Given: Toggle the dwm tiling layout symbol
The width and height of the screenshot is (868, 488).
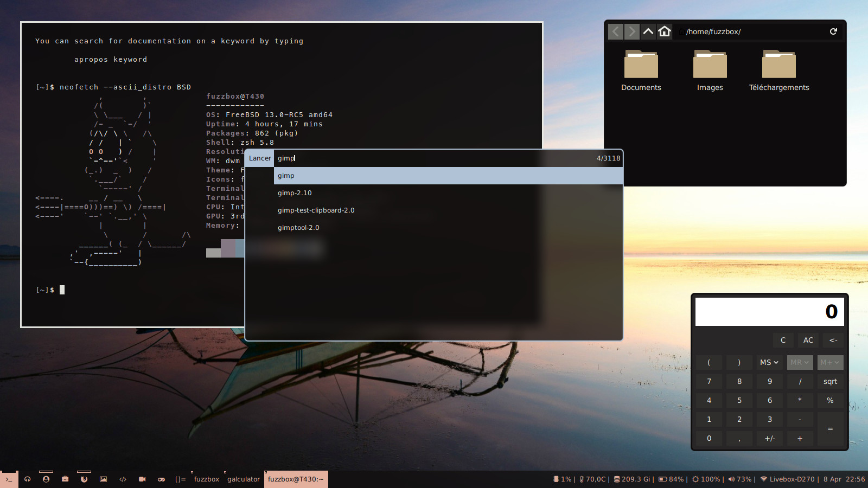Looking at the screenshot, I should 180,479.
